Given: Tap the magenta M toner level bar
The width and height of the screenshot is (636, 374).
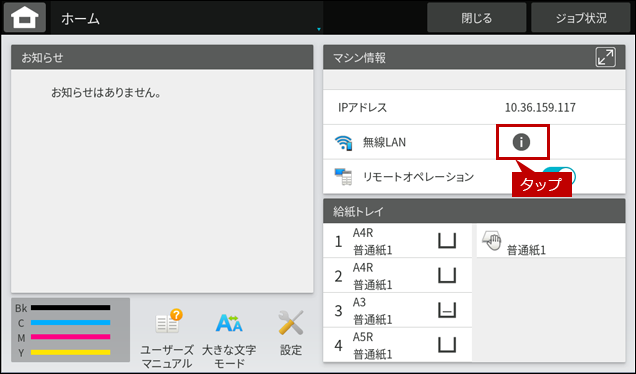Looking at the screenshot, I should pyautogui.click(x=71, y=337).
